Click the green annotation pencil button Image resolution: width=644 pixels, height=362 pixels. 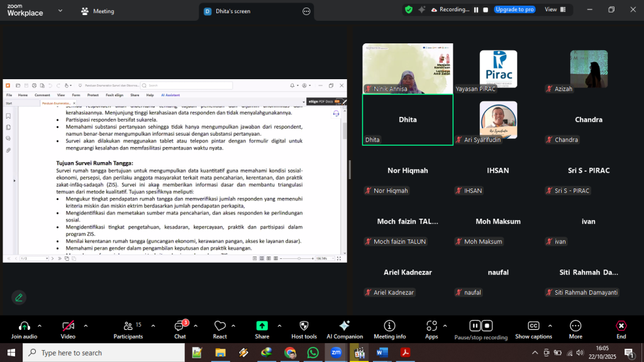pyautogui.click(x=19, y=297)
